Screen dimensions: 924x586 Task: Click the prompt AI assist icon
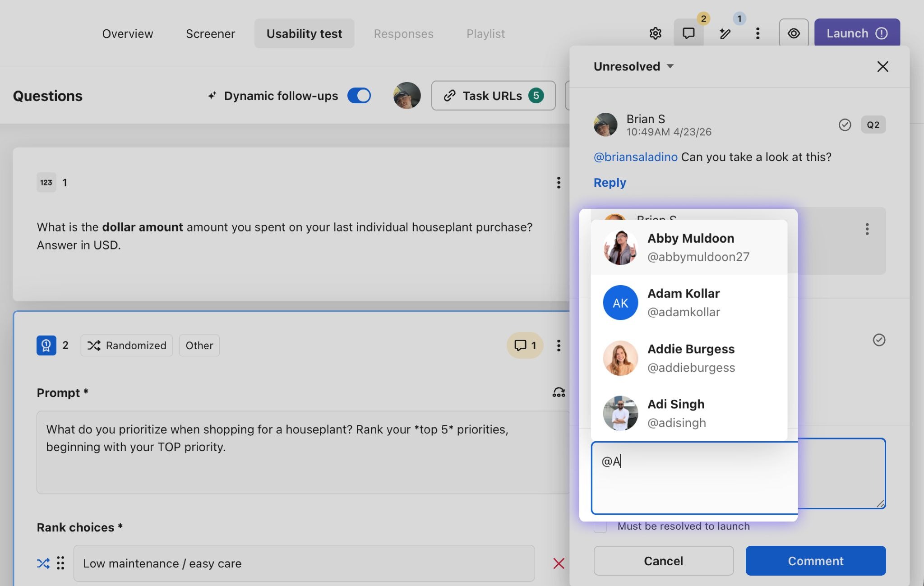(559, 392)
